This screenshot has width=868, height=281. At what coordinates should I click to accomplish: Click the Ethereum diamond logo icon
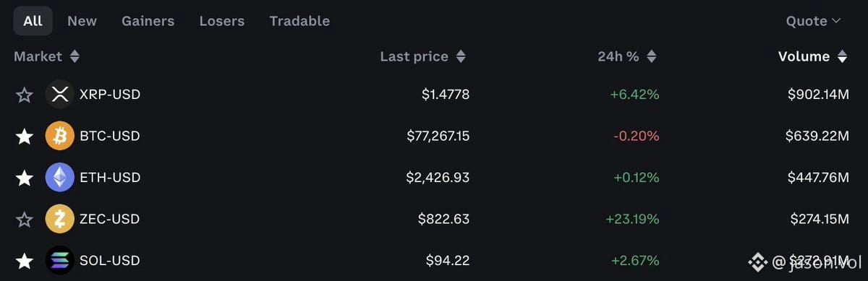tap(60, 177)
